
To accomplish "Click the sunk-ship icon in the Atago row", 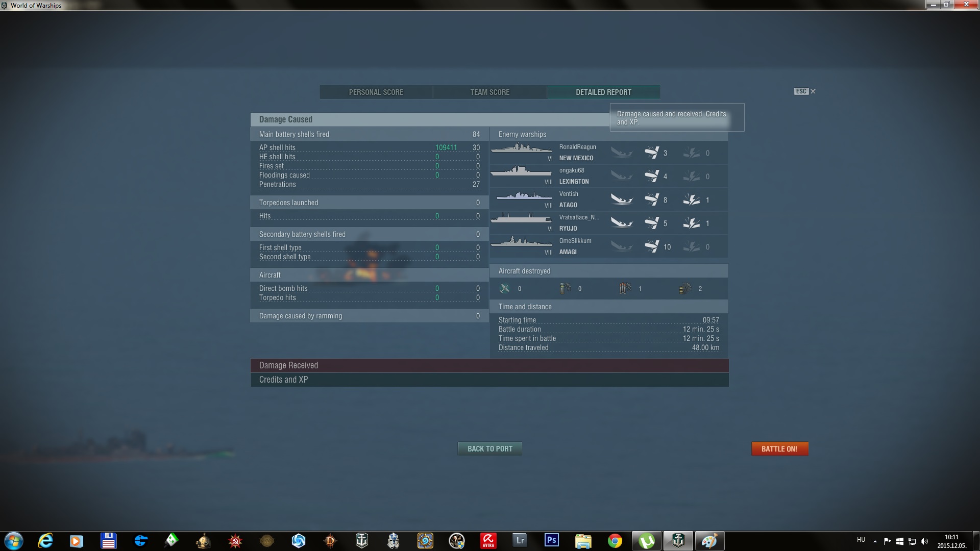I will click(622, 199).
